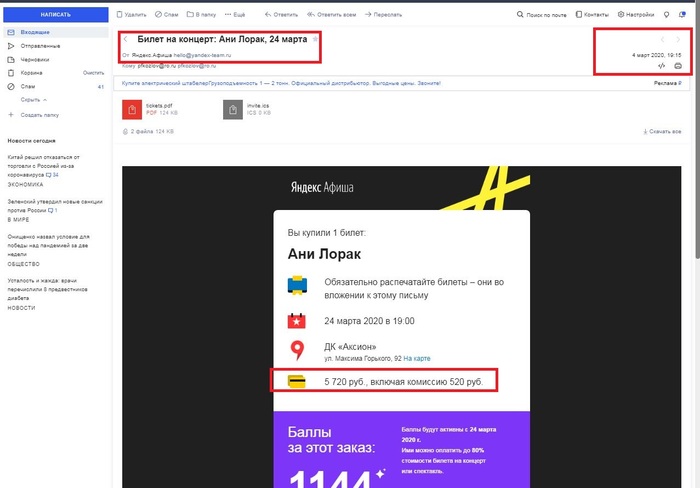
Task: Open Настройки settings
Action: (636, 15)
